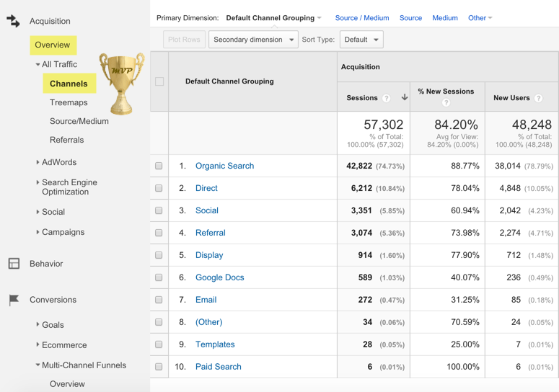Open the Organic Search channel link
This screenshot has width=559, height=392.
(224, 166)
